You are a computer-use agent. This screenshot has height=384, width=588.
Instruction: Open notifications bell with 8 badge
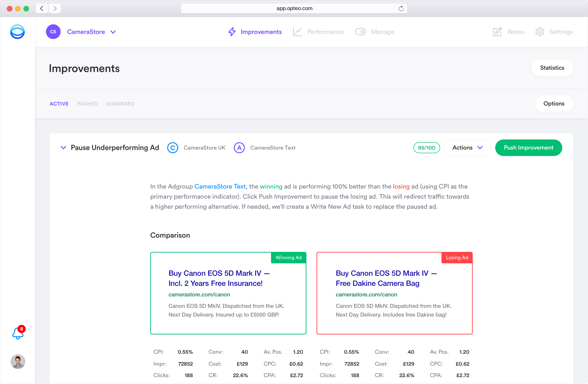click(x=19, y=332)
